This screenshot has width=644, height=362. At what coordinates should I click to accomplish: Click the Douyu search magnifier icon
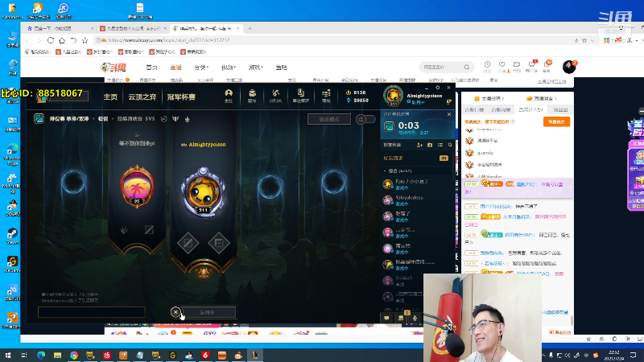click(467, 67)
